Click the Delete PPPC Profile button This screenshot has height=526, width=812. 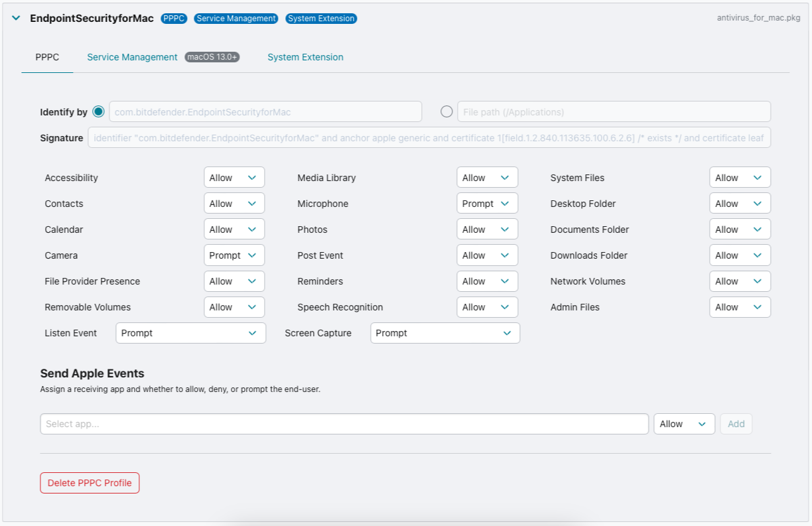coord(90,483)
